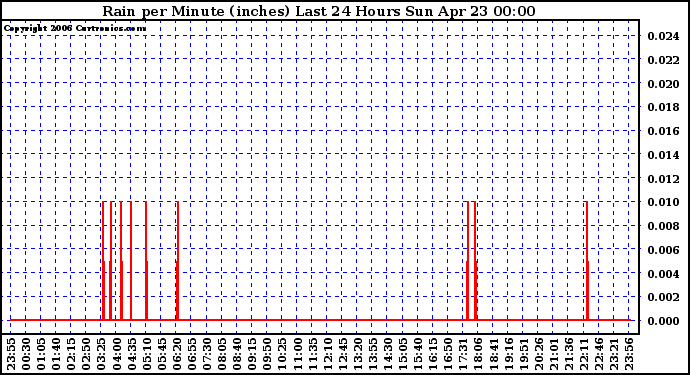Click the 19:16 time label
690x375 pixels.
(x=508, y=354)
